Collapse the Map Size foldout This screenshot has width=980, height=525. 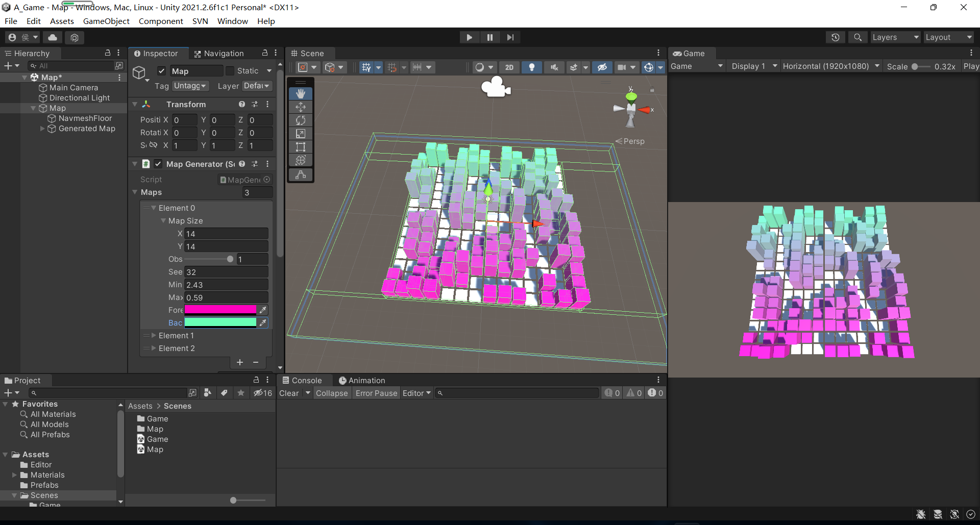163,220
